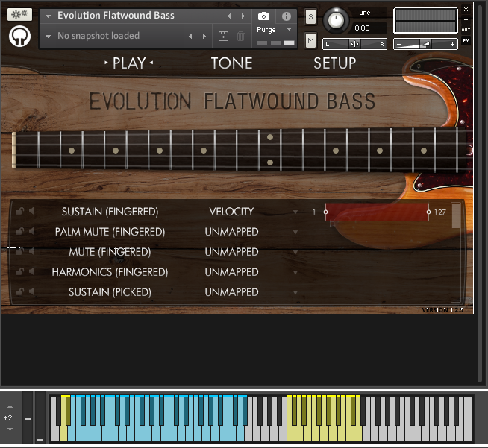Open Sustain (Picked) mapping dropdown
Viewport: 488px width, 448px height.
(x=295, y=292)
